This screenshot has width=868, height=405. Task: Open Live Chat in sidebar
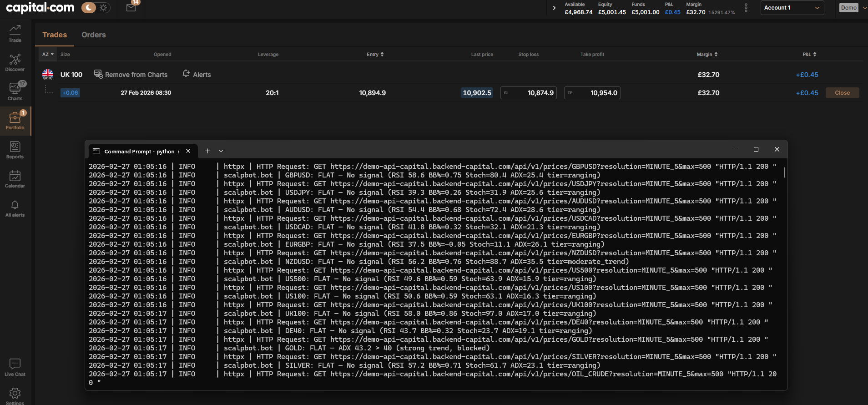pyautogui.click(x=15, y=367)
